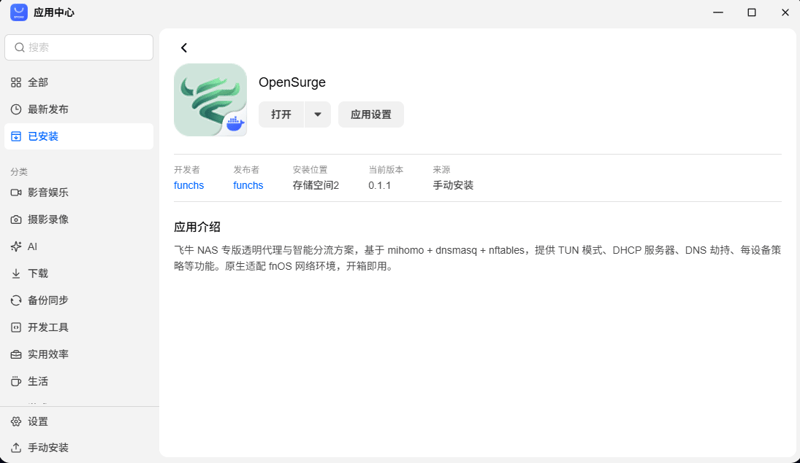Open 应用设置 for OpenSurge
This screenshot has width=800, height=463.
[x=371, y=114]
